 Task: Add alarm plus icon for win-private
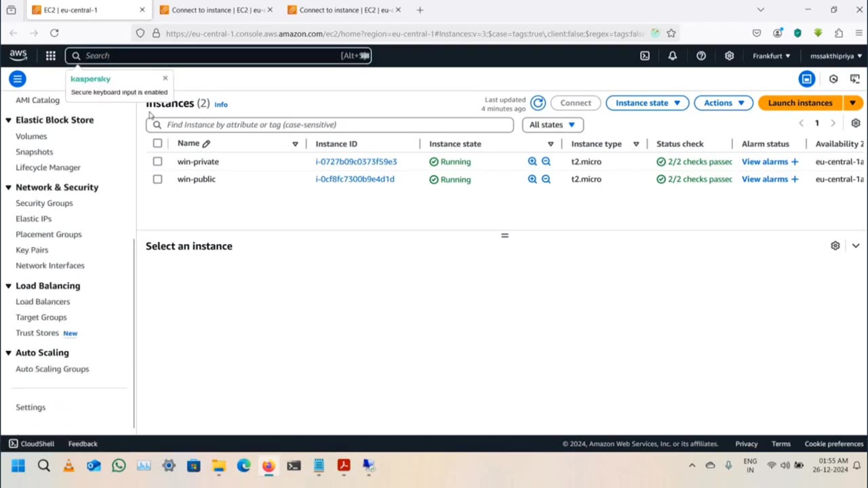click(795, 161)
